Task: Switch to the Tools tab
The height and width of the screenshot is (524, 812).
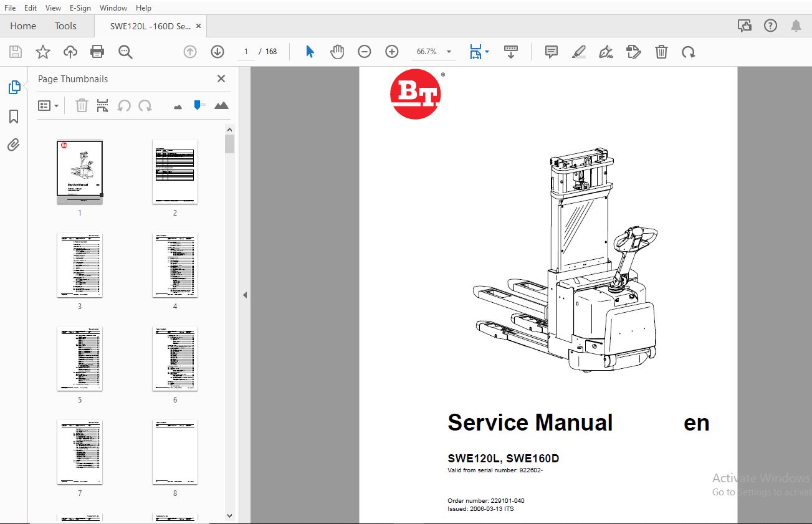Action: coord(65,26)
